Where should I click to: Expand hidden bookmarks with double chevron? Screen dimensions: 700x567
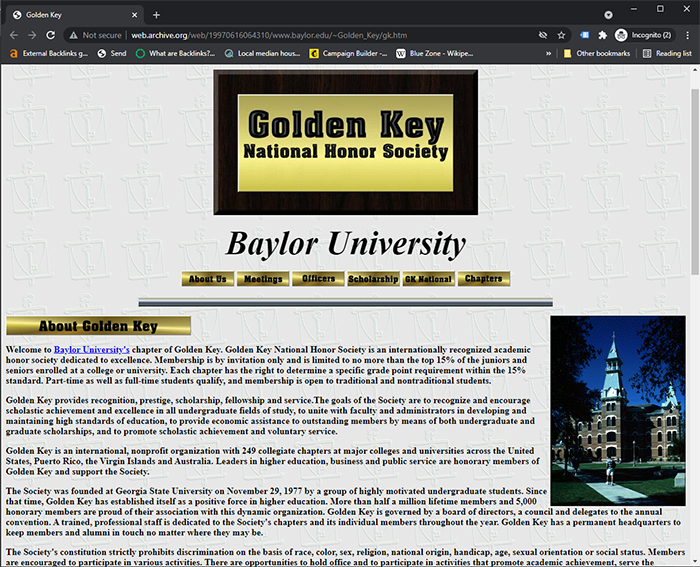click(548, 54)
